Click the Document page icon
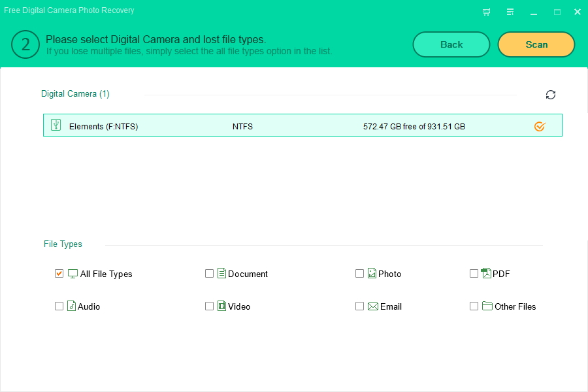Viewport: 588px width, 392px height. 221,273
